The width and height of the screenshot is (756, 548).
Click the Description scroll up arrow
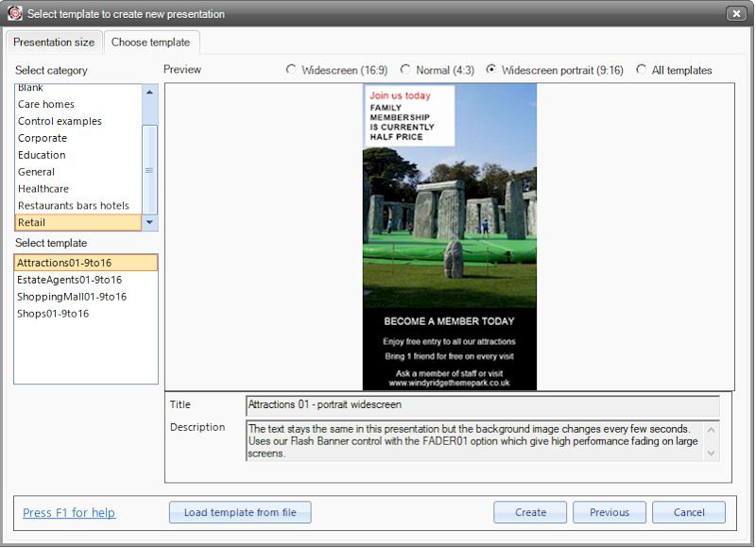712,429
